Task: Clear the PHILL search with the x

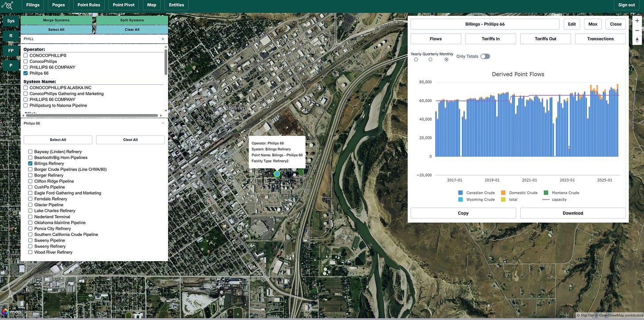Action: tap(163, 39)
